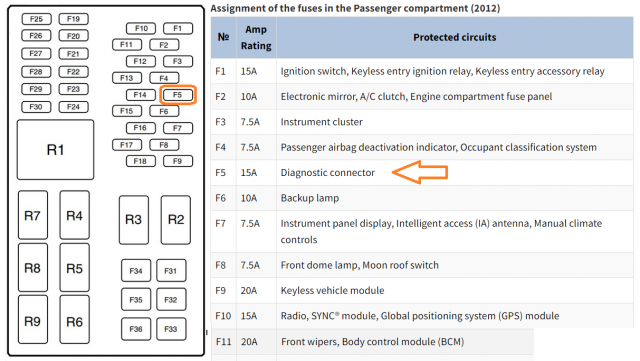Viewport: 640px width, 361px height.
Task: Click the R2 relay block
Action: [x=176, y=220]
